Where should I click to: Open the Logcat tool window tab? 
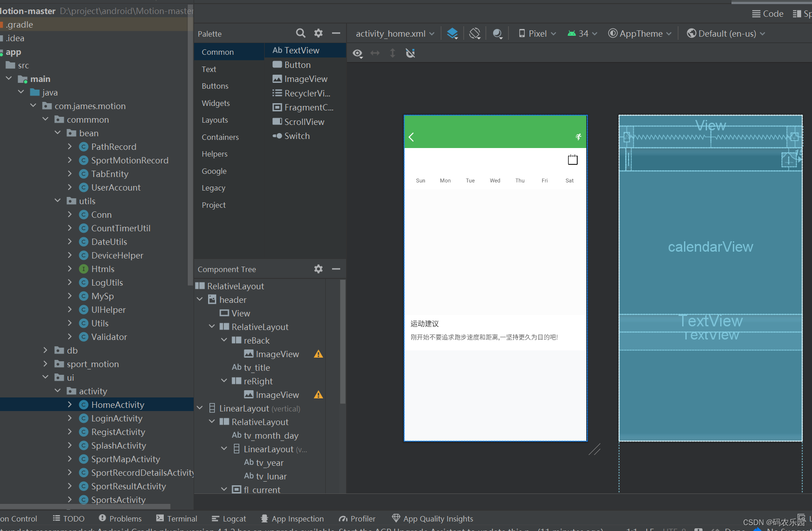(x=228, y=519)
